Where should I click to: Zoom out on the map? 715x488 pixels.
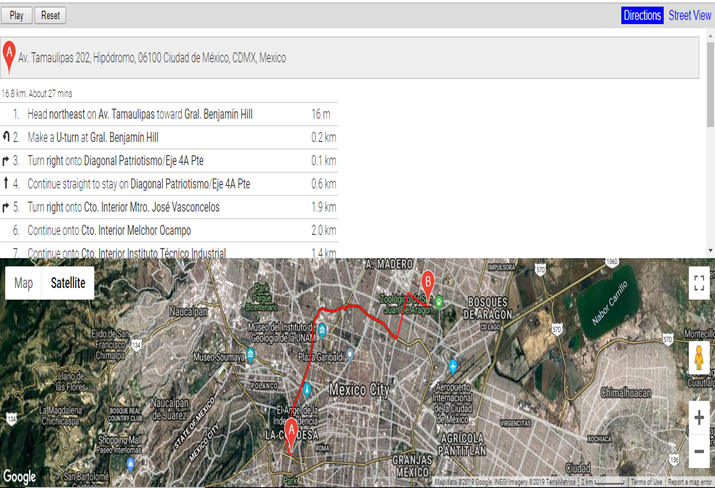click(699, 451)
